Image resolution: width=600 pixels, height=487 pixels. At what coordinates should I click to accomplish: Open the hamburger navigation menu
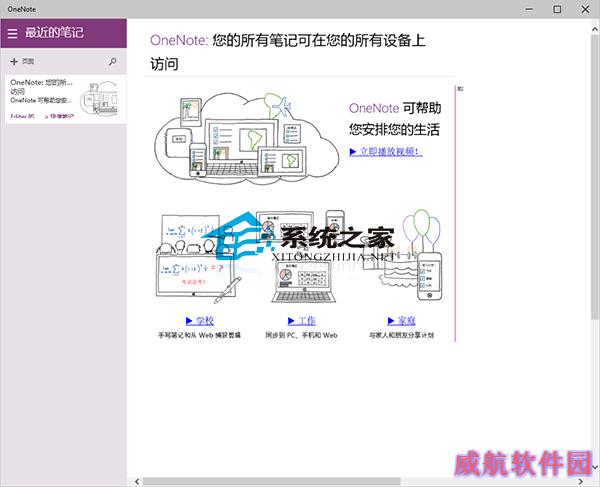coord(12,33)
